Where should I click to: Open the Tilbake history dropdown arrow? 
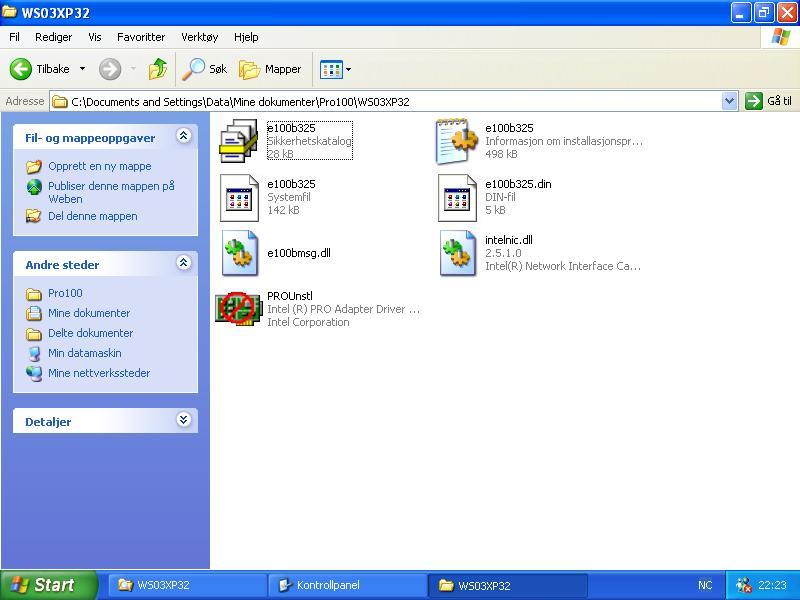click(82, 68)
